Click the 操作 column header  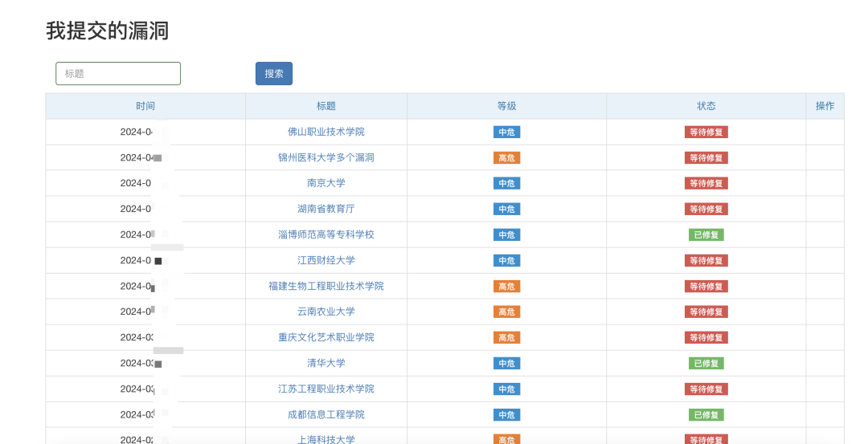tap(825, 106)
